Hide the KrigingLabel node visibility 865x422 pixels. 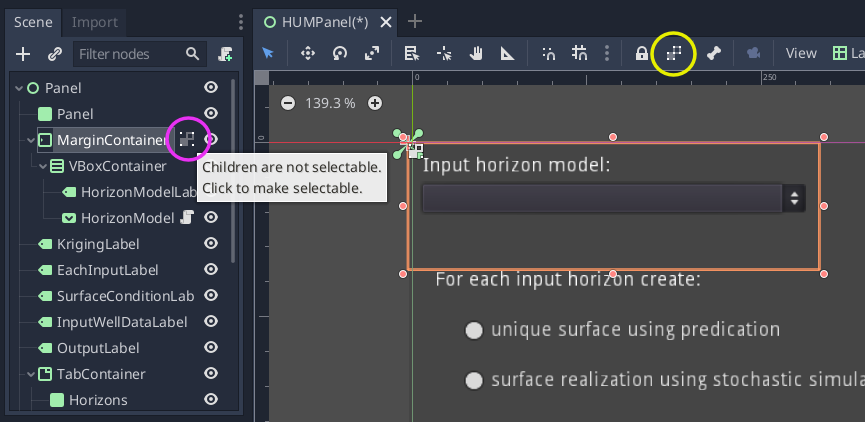click(211, 243)
